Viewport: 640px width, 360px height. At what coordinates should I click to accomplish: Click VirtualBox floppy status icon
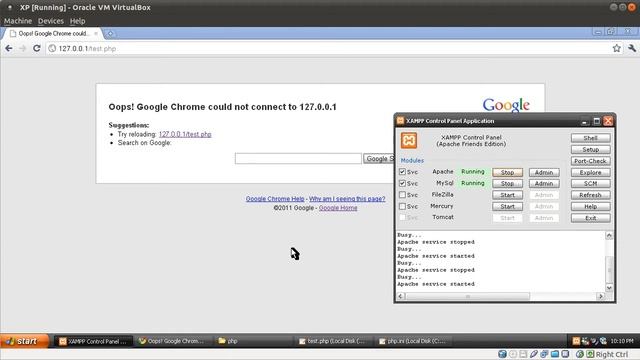click(x=523, y=354)
